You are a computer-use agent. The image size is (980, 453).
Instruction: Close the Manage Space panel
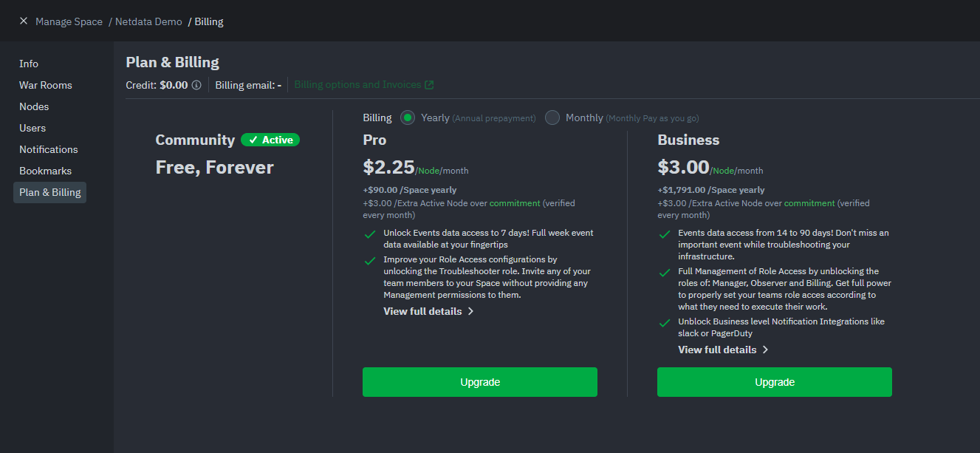pyautogui.click(x=23, y=21)
